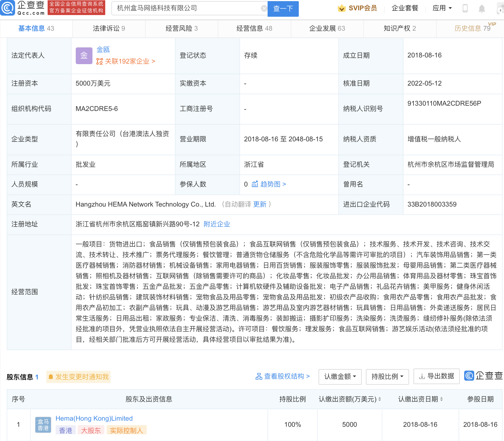Screen dimensions: 504x441
Task: Click 发生变更时通知我 button
Action: [79, 377]
